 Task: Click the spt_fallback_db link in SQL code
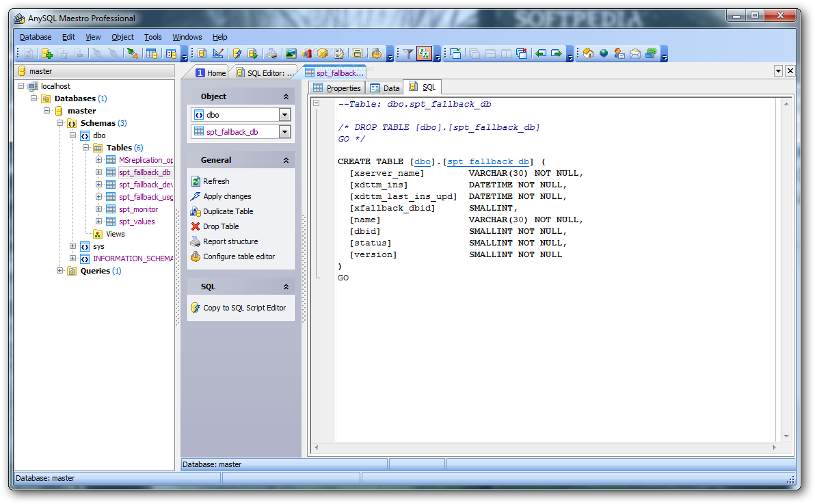(x=488, y=162)
